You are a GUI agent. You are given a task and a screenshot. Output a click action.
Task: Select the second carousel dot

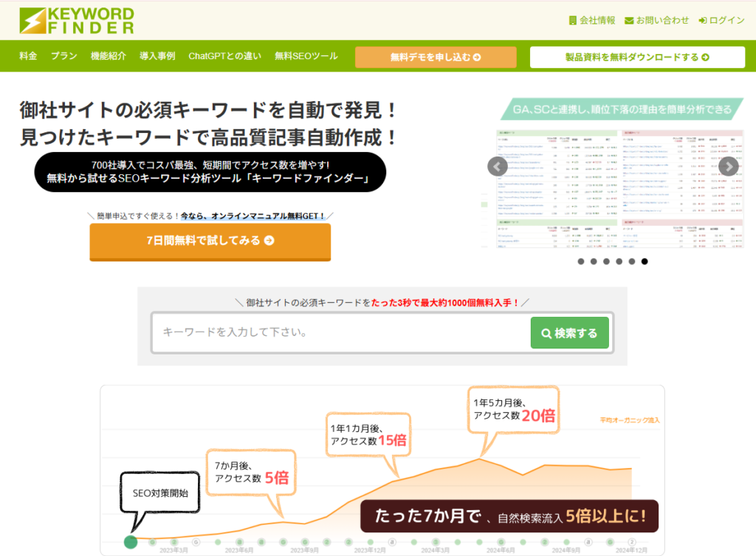594,261
